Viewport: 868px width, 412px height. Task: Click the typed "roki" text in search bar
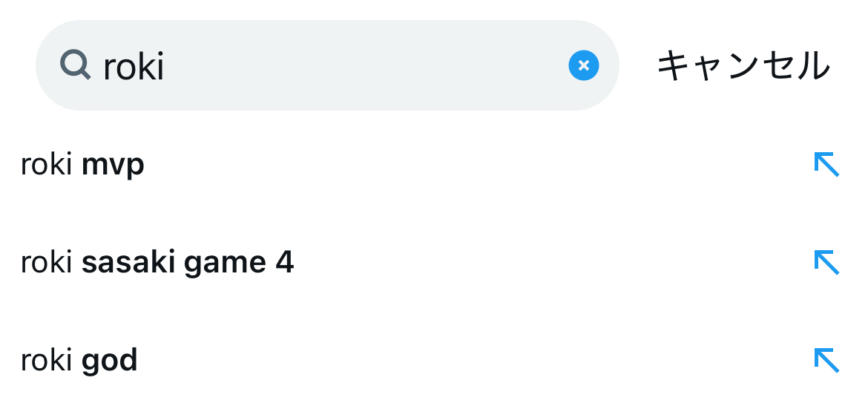(134, 67)
